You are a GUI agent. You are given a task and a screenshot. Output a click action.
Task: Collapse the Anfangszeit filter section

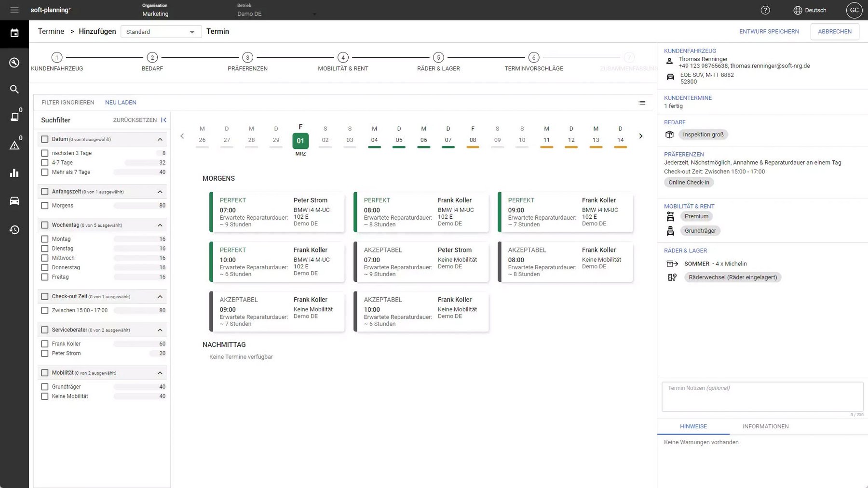tap(160, 192)
